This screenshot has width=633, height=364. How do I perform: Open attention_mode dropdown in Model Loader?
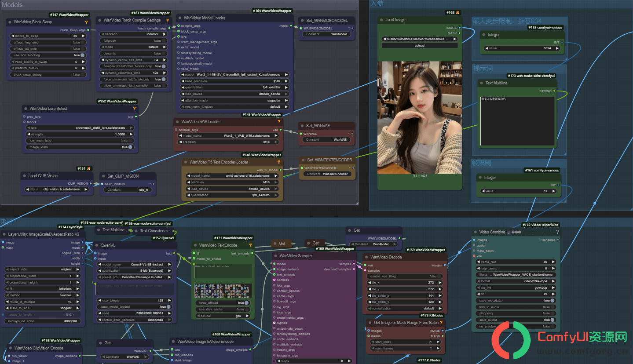[234, 101]
